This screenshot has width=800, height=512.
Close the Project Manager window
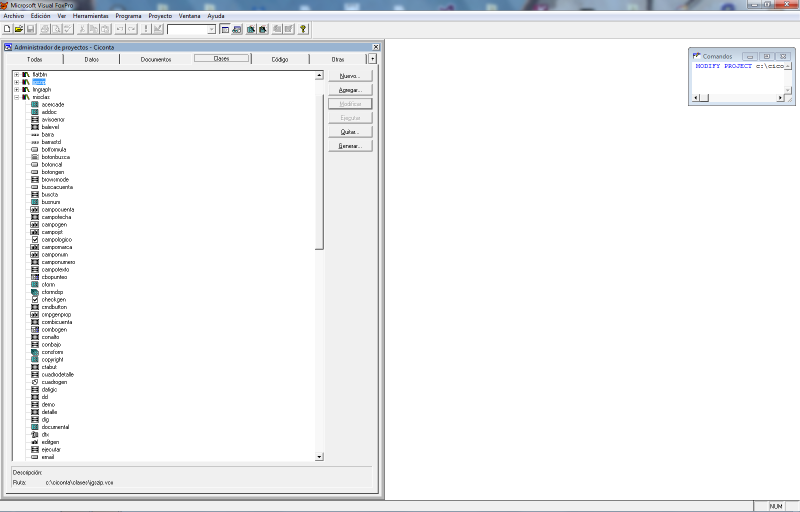(x=376, y=47)
